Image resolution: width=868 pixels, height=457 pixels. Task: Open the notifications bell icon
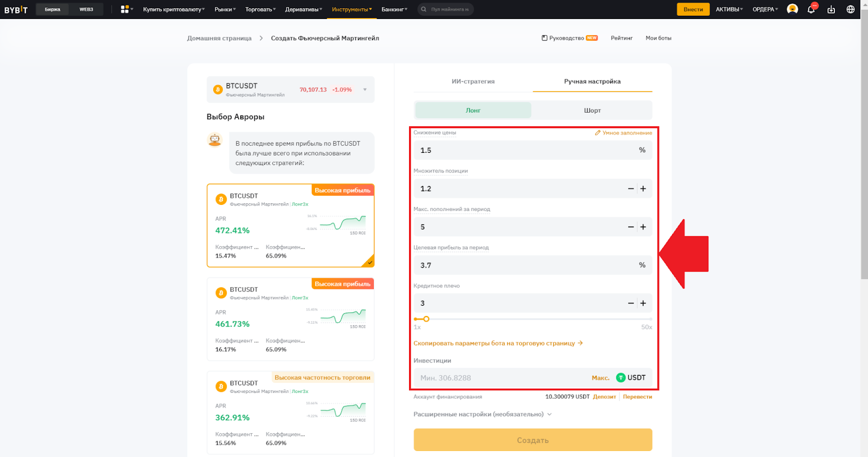pyautogui.click(x=811, y=9)
